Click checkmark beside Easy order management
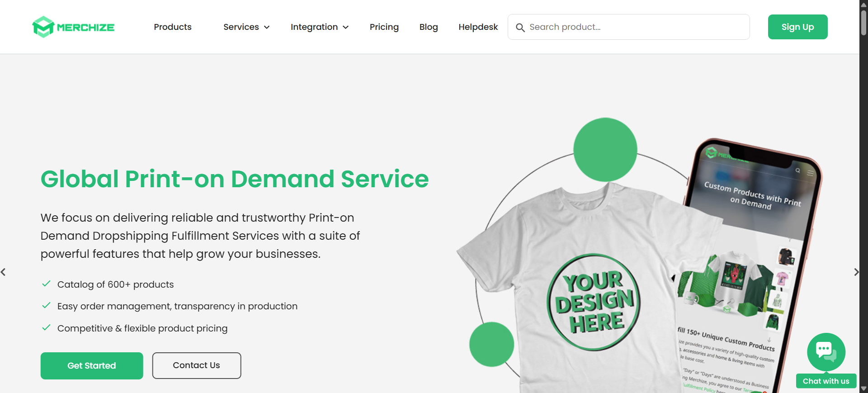 pyautogui.click(x=46, y=306)
